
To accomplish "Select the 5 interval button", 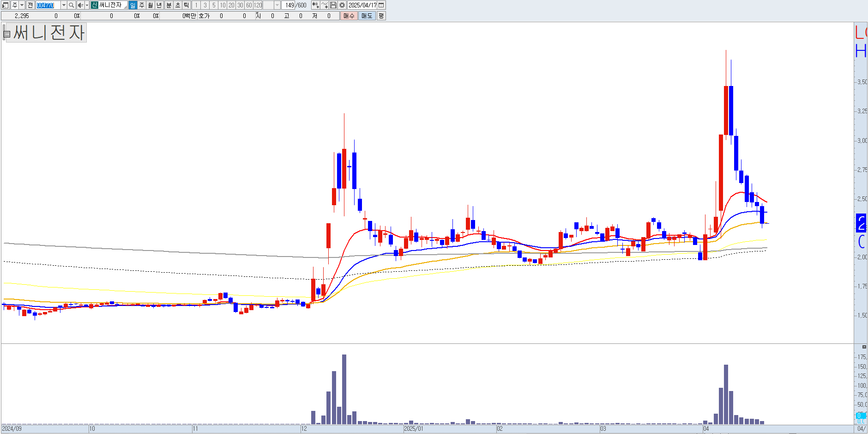I will [x=214, y=5].
